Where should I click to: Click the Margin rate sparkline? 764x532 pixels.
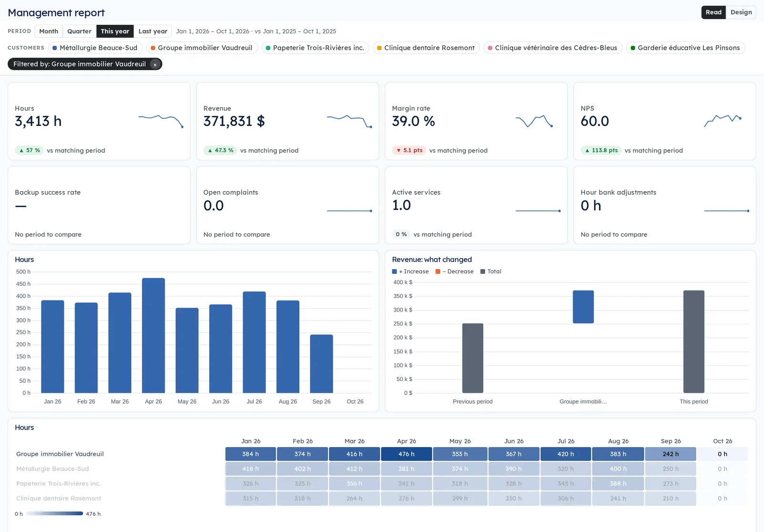(534, 121)
